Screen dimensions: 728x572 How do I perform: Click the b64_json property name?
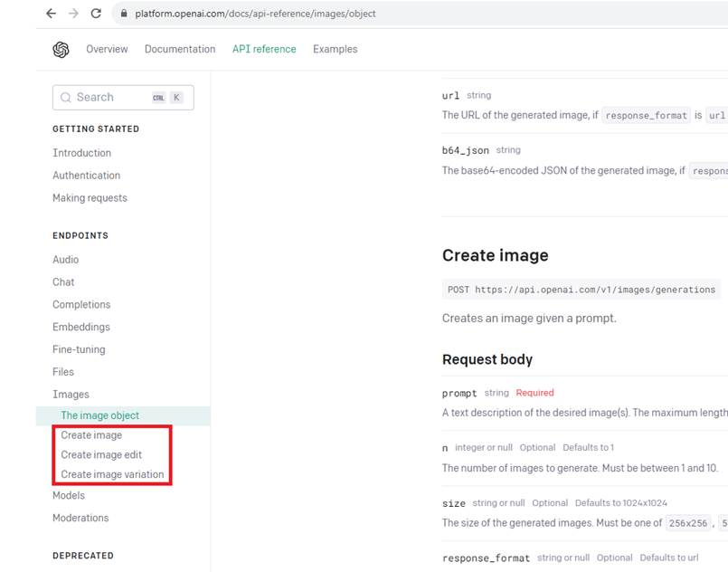pos(465,150)
